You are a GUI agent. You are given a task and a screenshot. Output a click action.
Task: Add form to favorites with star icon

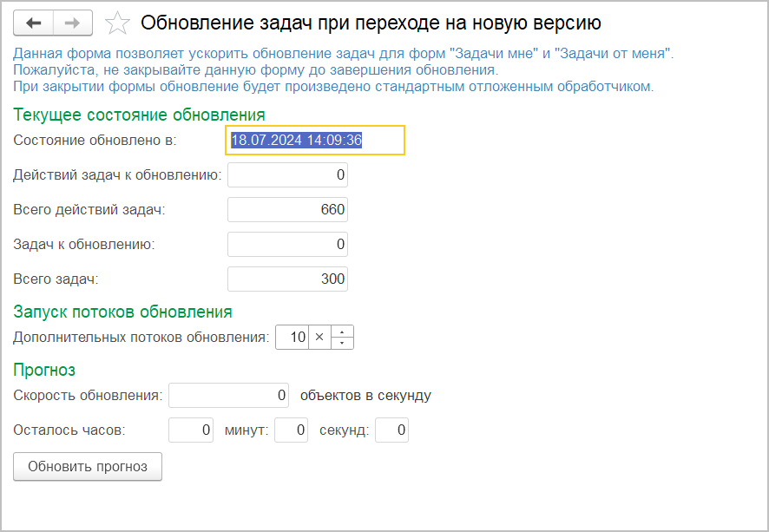[117, 23]
